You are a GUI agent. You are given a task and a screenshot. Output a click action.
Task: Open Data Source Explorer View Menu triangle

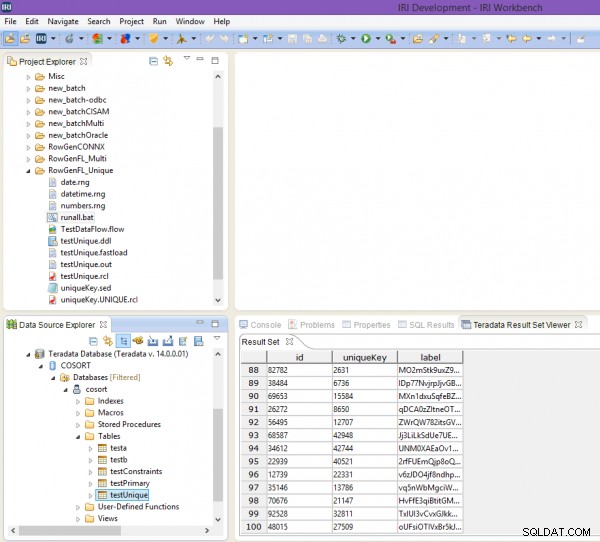[217, 338]
